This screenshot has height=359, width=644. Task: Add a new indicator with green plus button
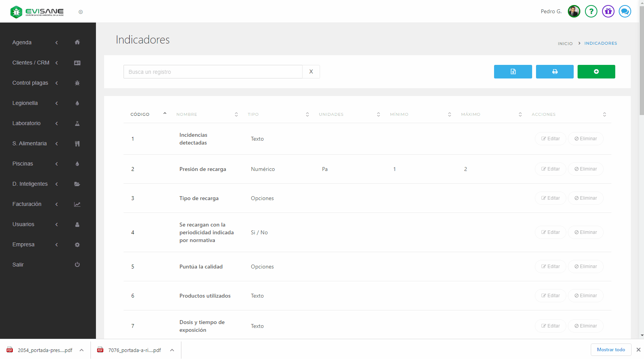point(596,71)
